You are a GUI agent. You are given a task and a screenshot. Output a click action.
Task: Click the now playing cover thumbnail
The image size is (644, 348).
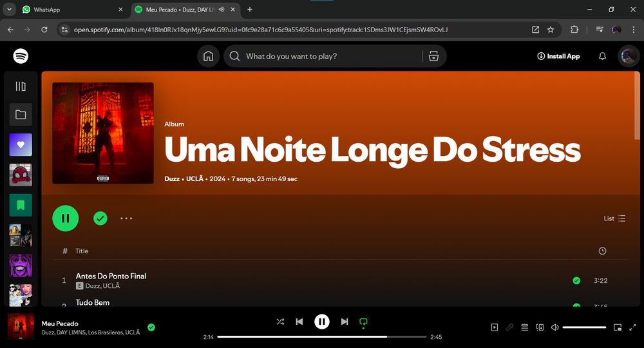(x=21, y=327)
